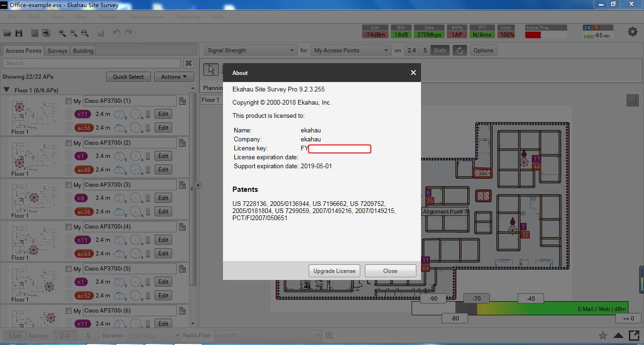Screen dimensions: 644x345
Task: Open notes icon for Cisco AP3700i (5)
Action: point(182,269)
